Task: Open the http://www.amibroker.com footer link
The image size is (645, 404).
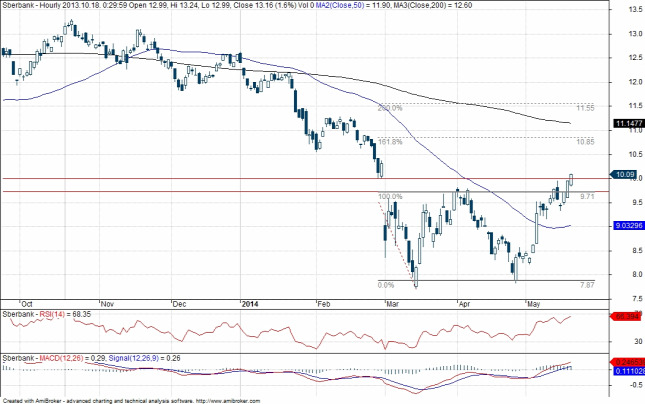Action: click(x=228, y=401)
